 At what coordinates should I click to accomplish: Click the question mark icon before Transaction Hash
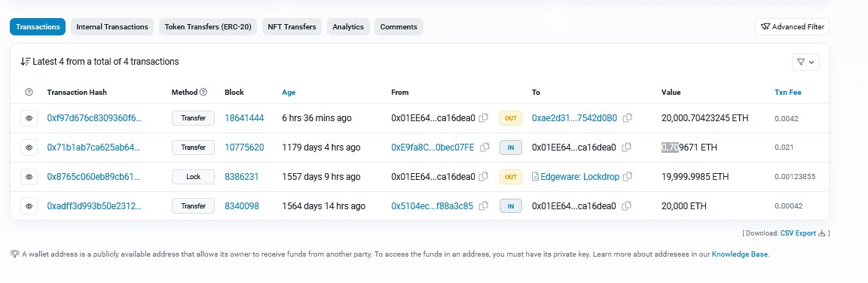click(x=29, y=93)
